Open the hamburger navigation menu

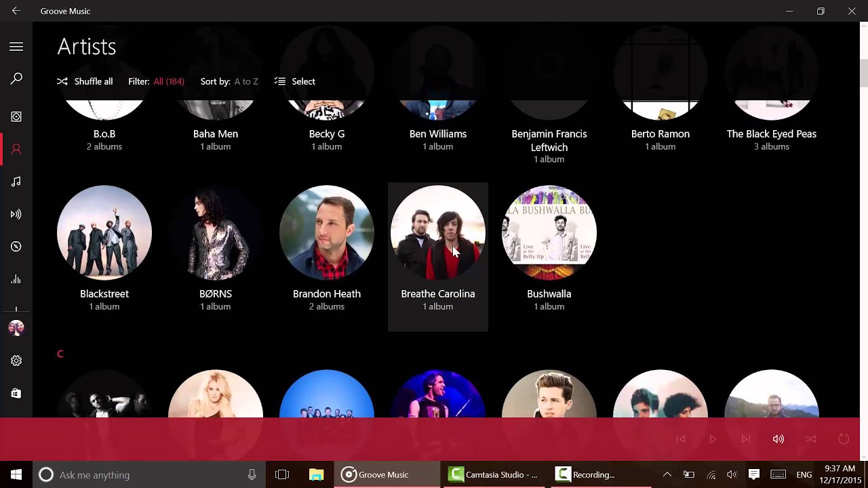(16, 47)
